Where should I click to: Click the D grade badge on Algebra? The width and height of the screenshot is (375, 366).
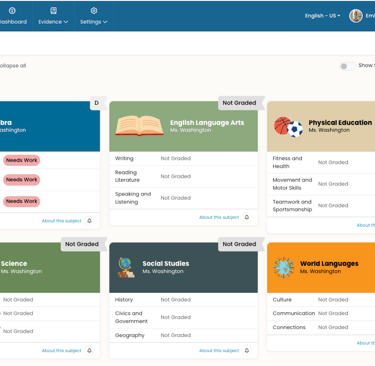point(97,103)
